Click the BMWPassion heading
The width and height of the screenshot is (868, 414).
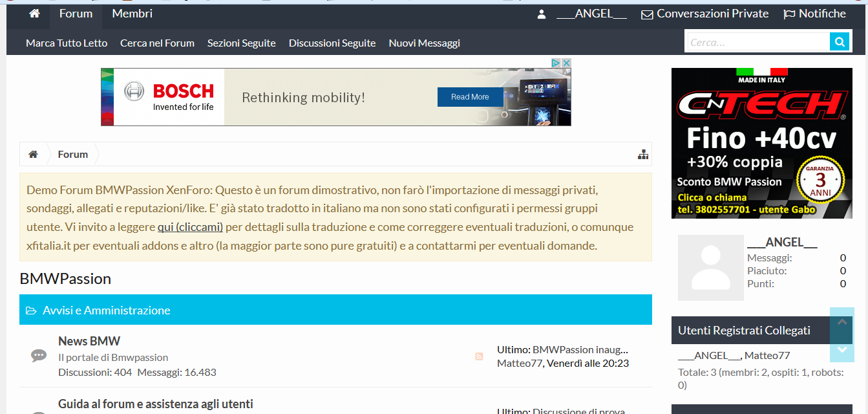tap(65, 279)
